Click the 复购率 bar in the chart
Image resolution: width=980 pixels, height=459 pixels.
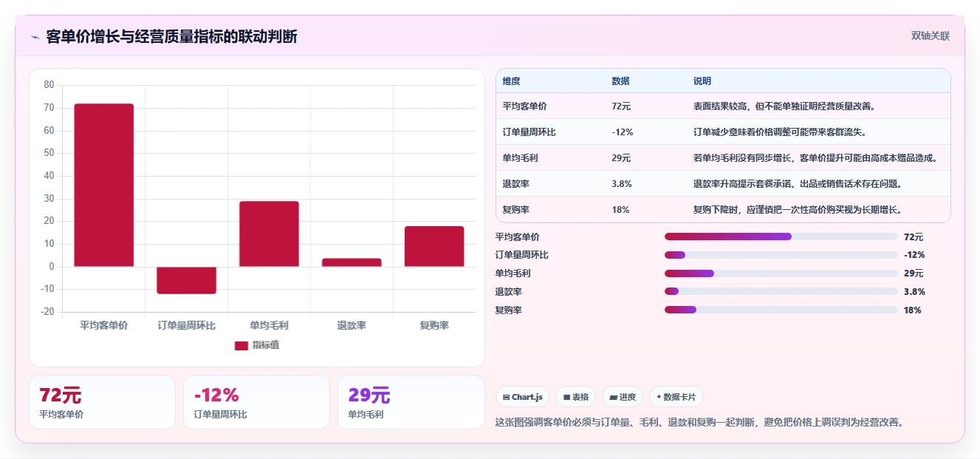point(434,246)
